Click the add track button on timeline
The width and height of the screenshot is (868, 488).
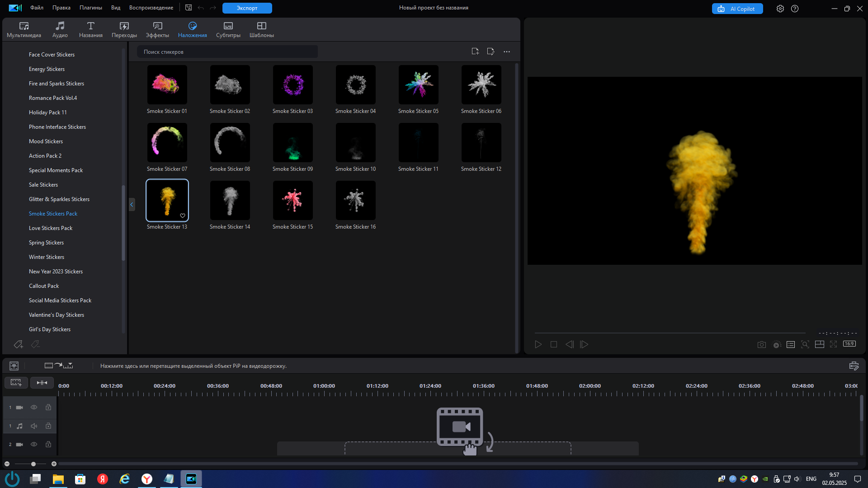click(16, 383)
